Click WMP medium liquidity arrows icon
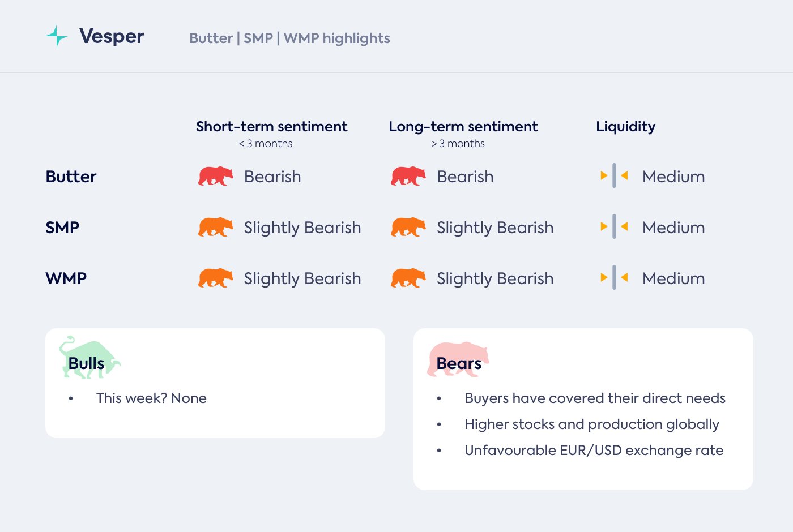Screen dimensions: 793x532 coord(614,278)
